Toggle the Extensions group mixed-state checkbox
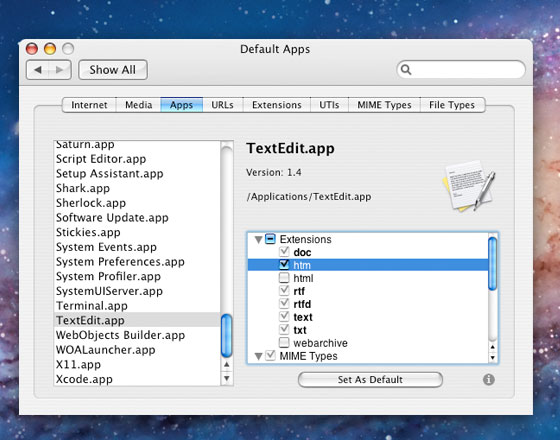560x440 pixels. pos(270,239)
